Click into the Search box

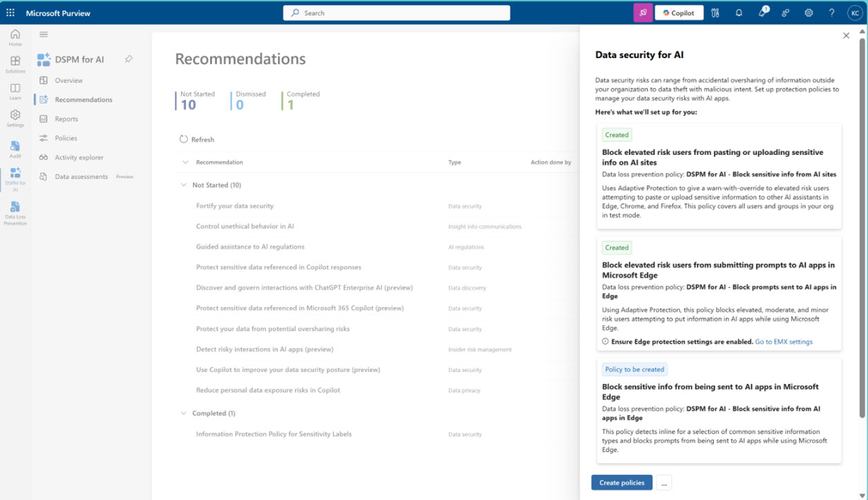[397, 12]
